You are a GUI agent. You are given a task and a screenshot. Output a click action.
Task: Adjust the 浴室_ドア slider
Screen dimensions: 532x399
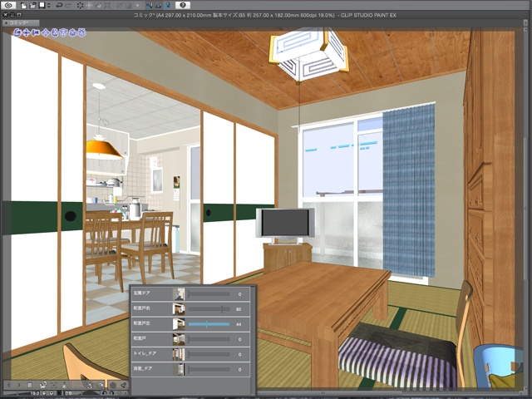tap(209, 369)
